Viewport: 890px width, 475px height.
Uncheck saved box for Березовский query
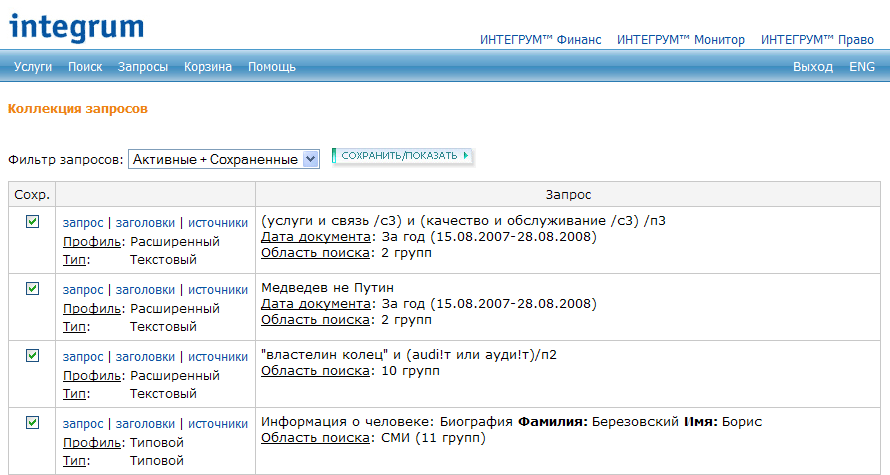click(x=32, y=422)
